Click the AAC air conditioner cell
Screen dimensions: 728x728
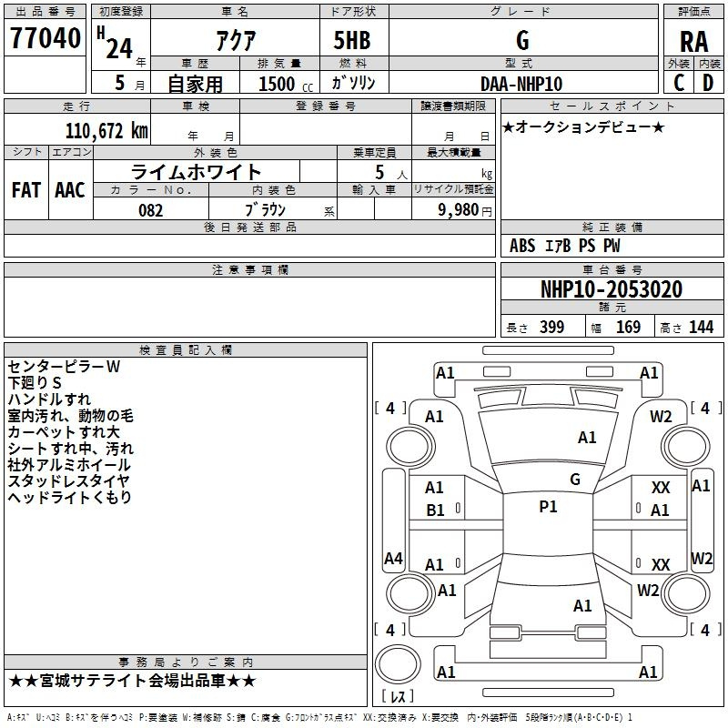pyautogui.click(x=70, y=190)
